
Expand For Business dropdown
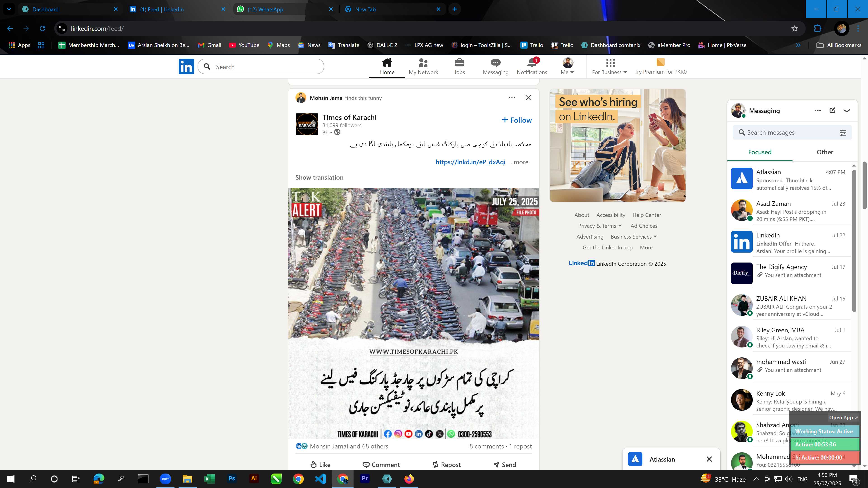click(610, 66)
